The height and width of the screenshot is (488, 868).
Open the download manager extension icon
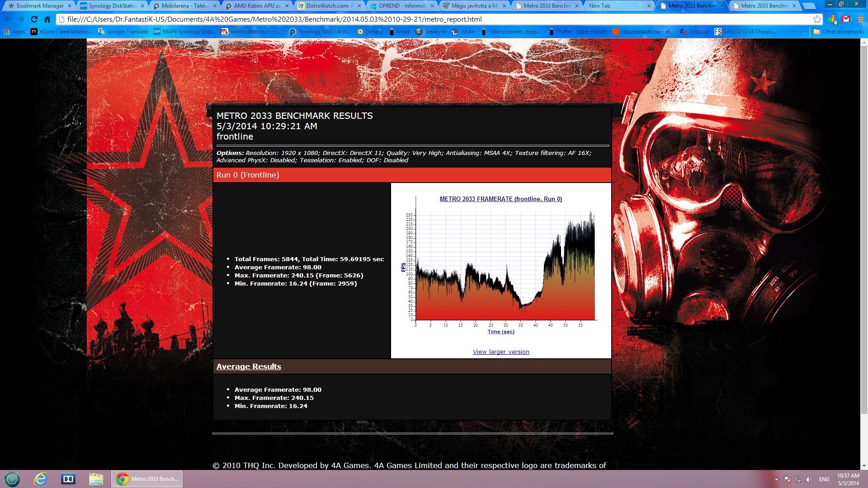pos(833,19)
